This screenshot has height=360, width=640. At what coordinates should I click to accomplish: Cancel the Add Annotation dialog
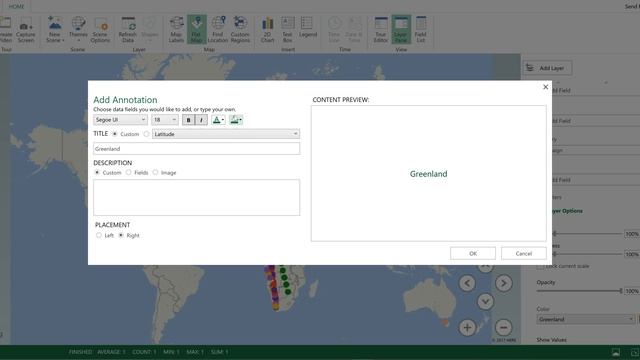click(524, 253)
